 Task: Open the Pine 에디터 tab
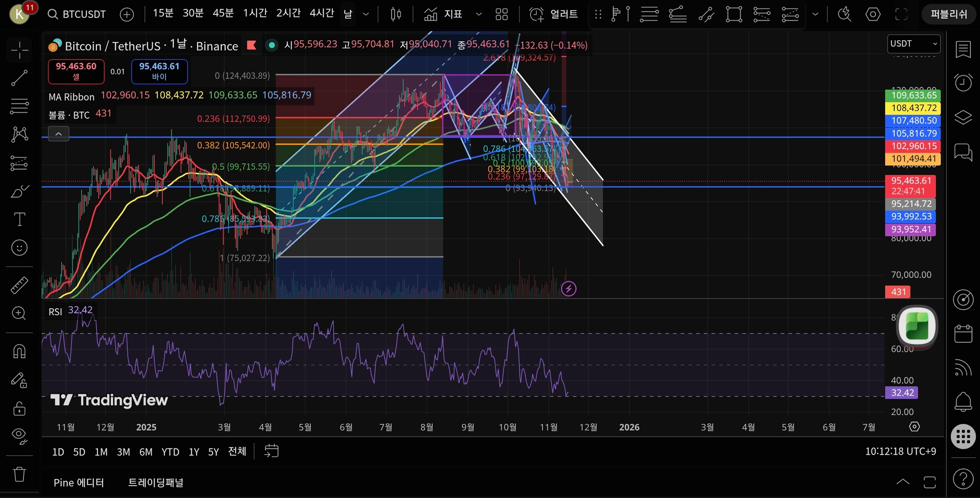(79, 483)
